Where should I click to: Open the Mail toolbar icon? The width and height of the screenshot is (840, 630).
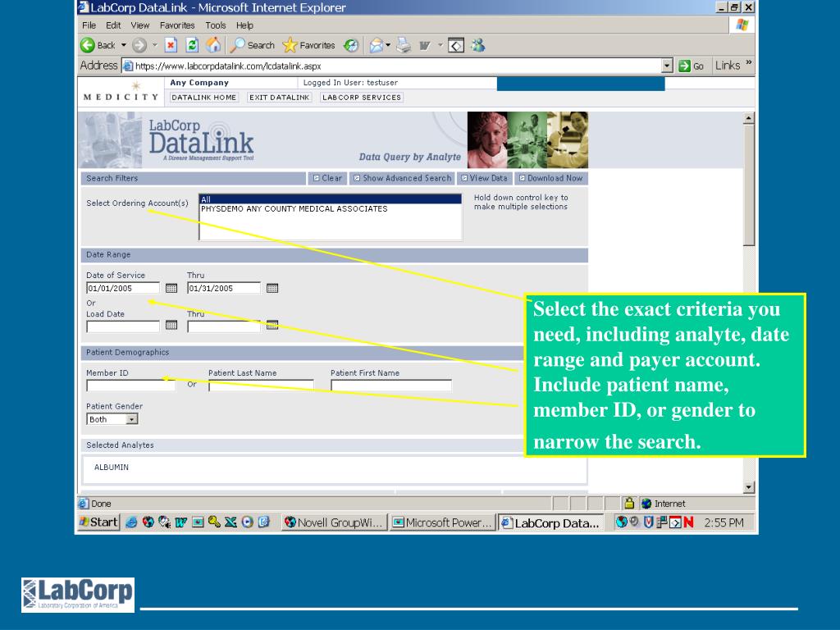point(377,46)
